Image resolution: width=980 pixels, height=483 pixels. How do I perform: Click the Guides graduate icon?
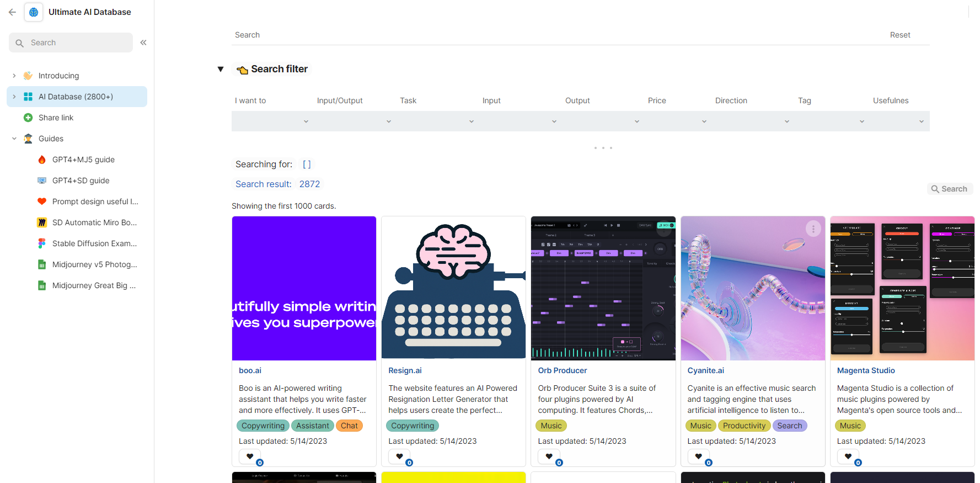tap(28, 139)
